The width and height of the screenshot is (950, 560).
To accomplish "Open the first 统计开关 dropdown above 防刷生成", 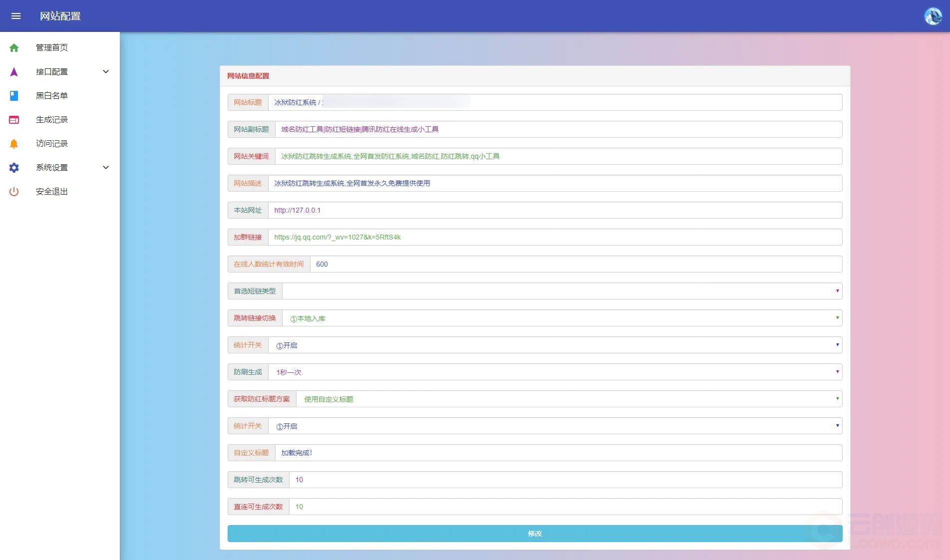I will coord(555,345).
